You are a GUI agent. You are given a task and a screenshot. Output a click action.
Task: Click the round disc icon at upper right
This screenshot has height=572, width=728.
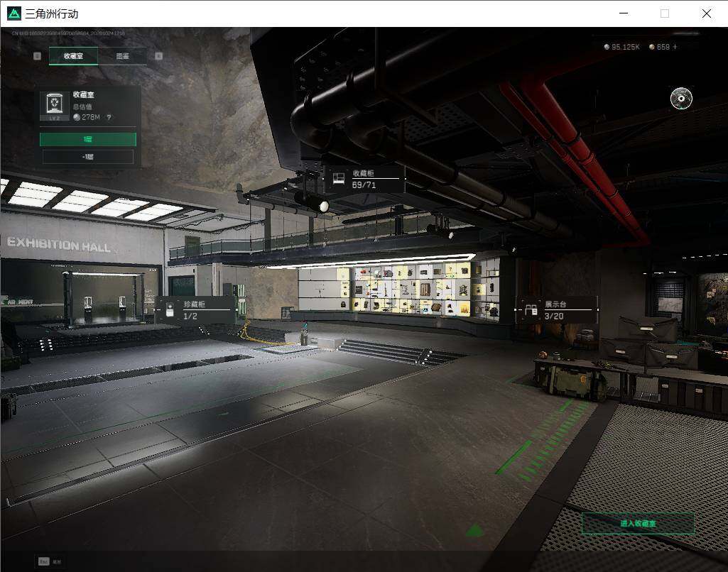[x=681, y=99]
